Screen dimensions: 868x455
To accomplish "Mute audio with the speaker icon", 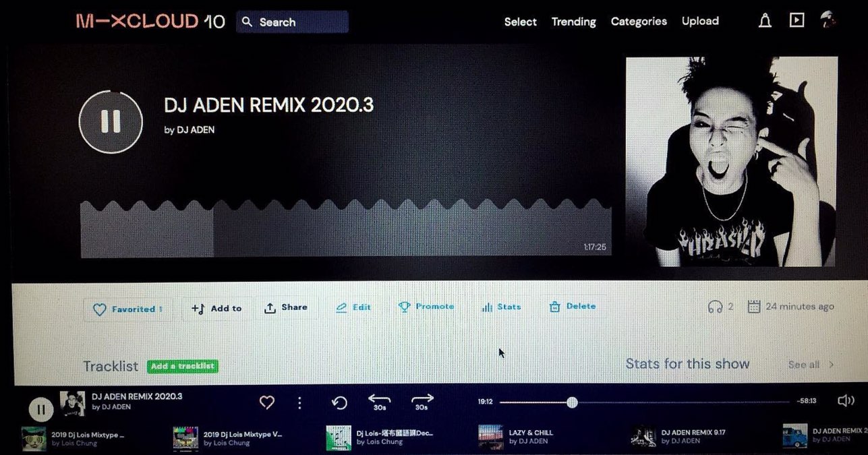I will (x=845, y=401).
